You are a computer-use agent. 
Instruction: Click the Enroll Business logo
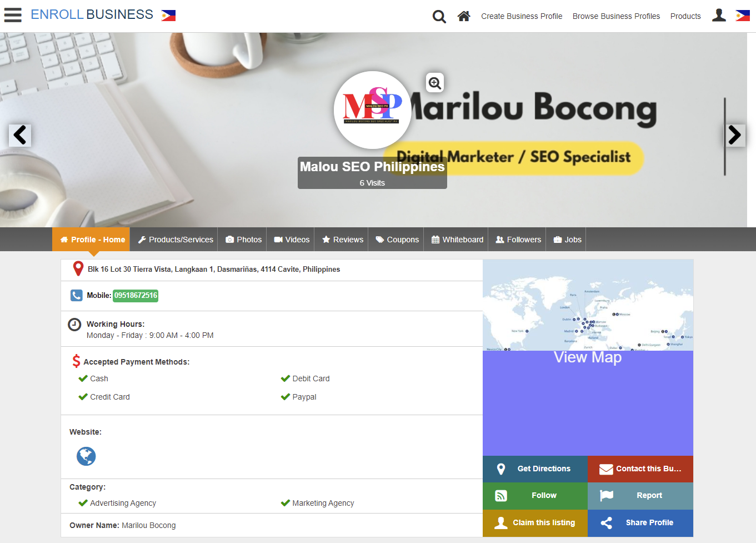coord(92,14)
